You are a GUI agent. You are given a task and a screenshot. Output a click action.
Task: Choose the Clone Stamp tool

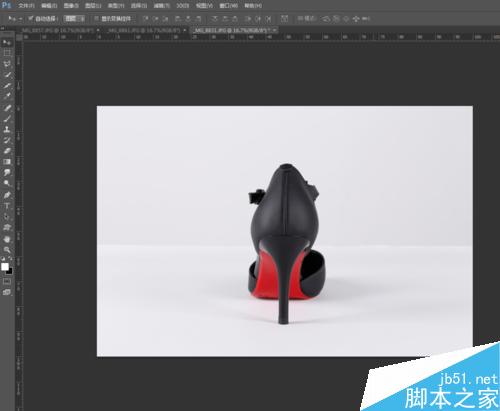click(7, 129)
